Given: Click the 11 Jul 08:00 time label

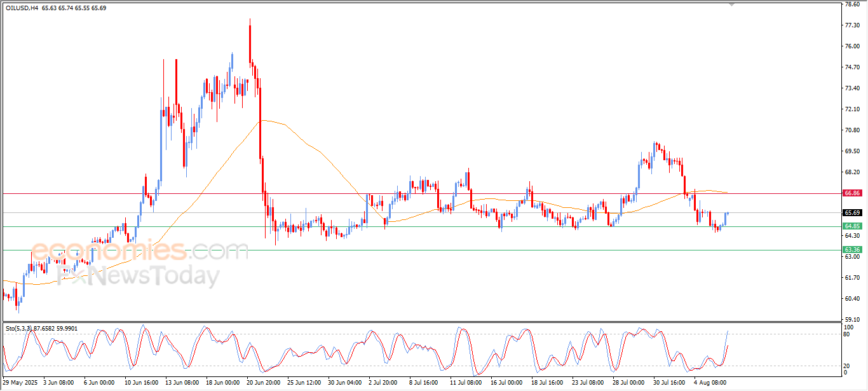Looking at the screenshot, I should (467, 383).
